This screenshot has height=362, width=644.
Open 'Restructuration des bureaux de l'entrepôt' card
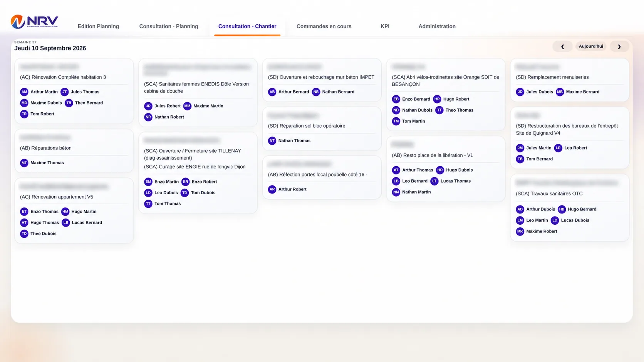[570, 138]
